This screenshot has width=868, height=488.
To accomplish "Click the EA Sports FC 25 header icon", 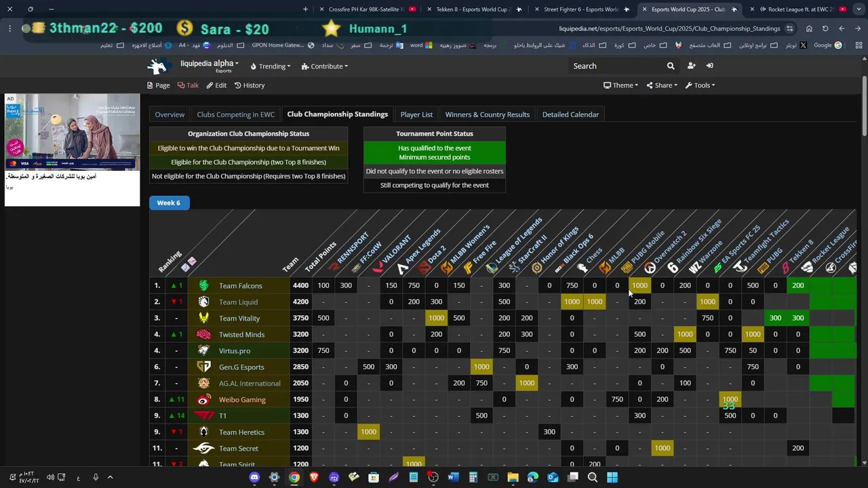I will [x=718, y=268].
